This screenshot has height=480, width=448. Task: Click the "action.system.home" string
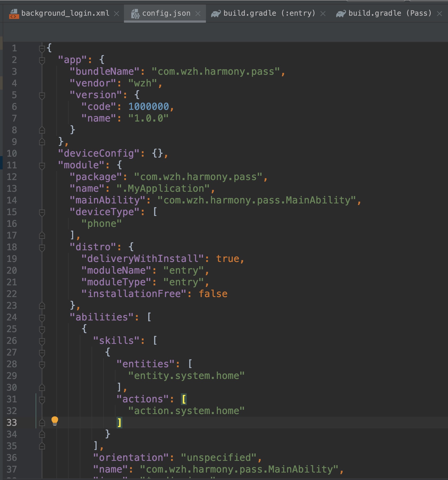[x=186, y=411]
